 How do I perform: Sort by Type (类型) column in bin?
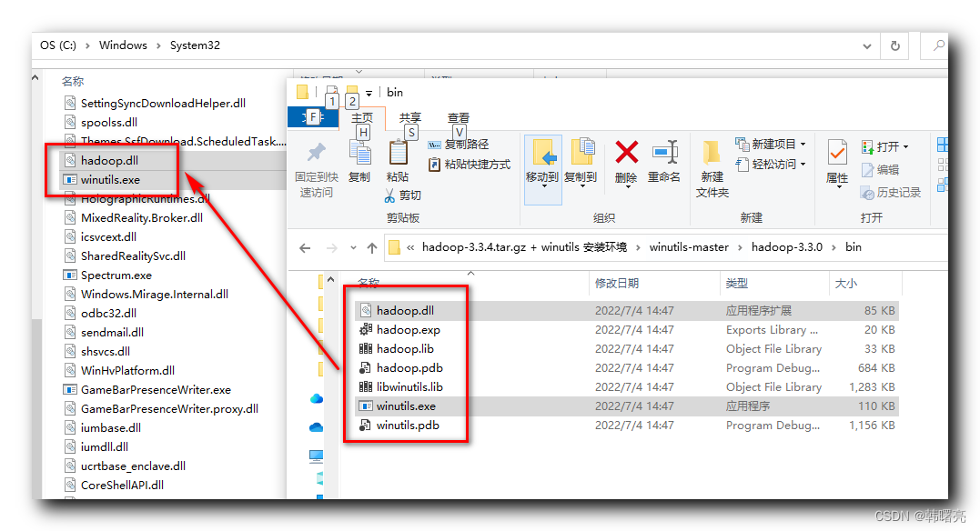click(x=773, y=284)
